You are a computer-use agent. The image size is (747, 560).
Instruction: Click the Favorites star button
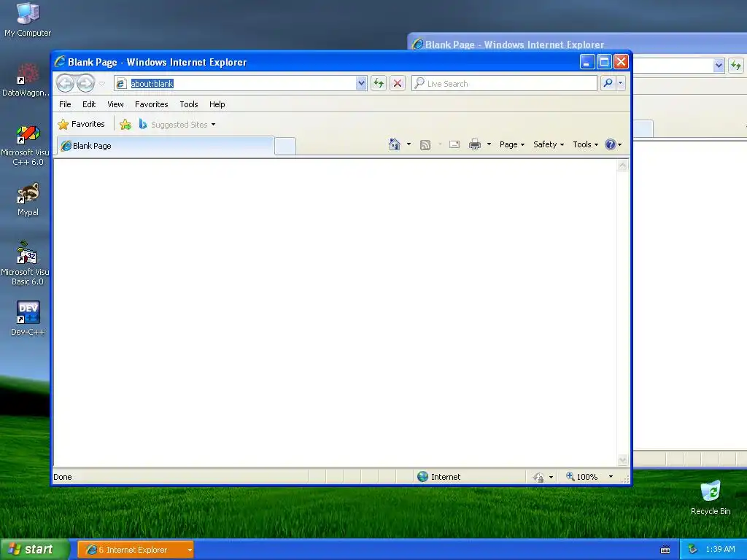[x=81, y=124]
